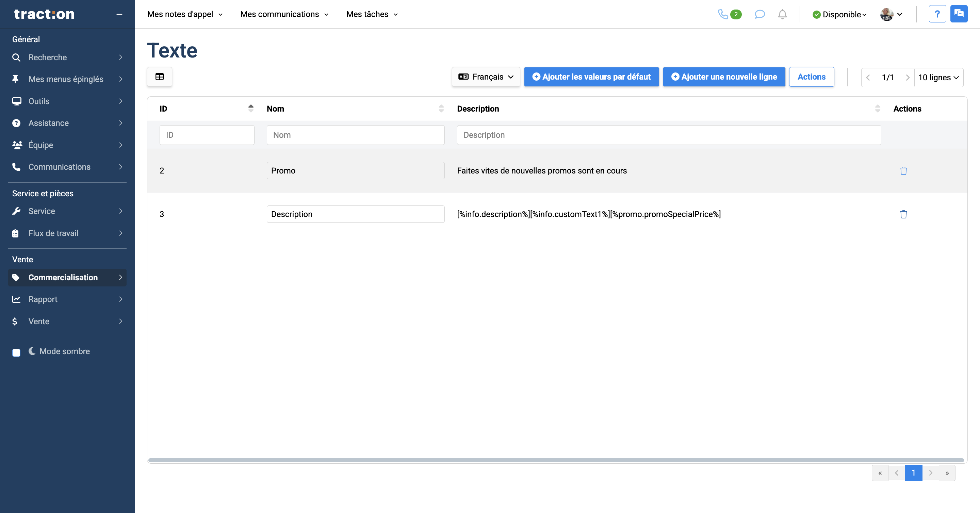This screenshot has width=980, height=513.
Task: Click inside the ID filter field
Action: coord(207,135)
